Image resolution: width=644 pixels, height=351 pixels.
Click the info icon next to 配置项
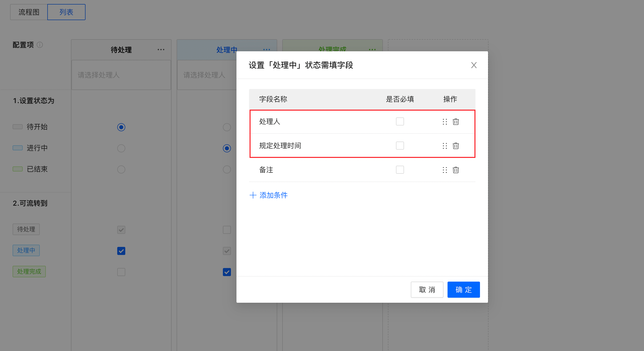[x=40, y=45]
